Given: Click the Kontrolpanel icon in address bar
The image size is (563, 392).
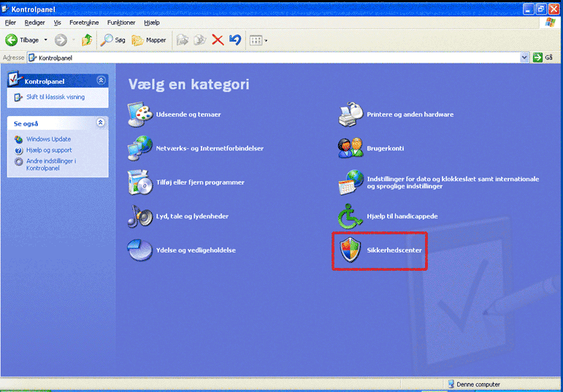Looking at the screenshot, I should pyautogui.click(x=32, y=58).
